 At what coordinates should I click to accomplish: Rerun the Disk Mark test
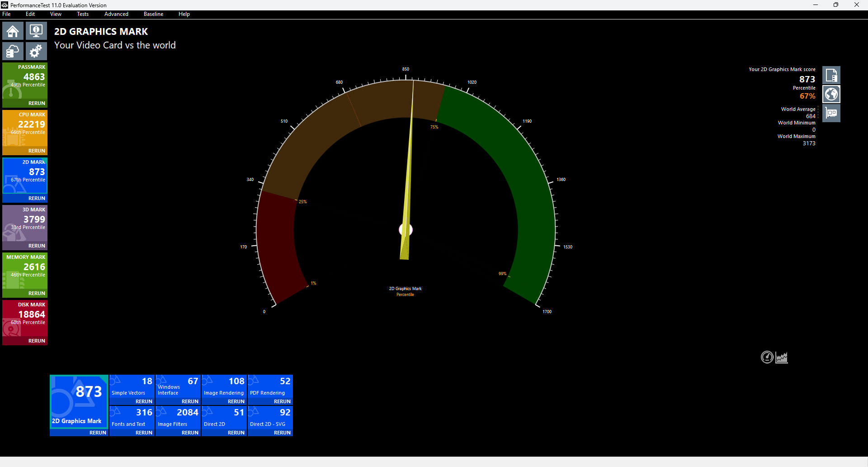37,341
